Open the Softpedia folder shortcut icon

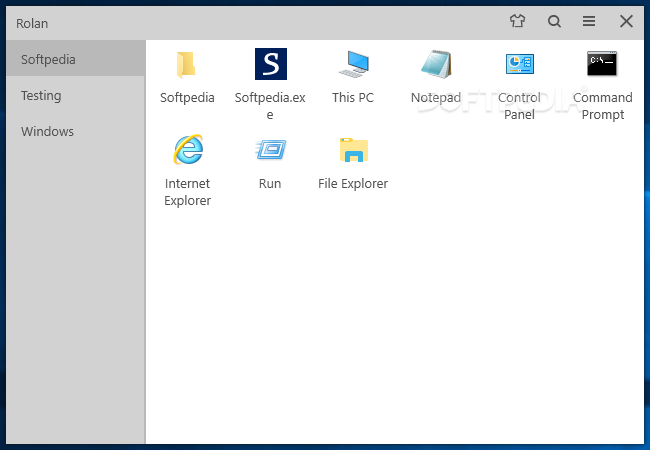(x=186, y=65)
